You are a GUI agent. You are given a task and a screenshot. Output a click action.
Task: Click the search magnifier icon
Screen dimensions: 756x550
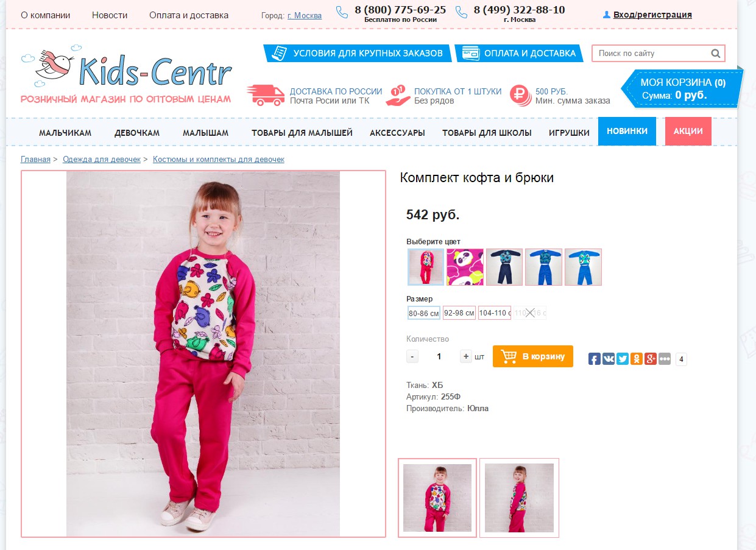click(x=716, y=54)
